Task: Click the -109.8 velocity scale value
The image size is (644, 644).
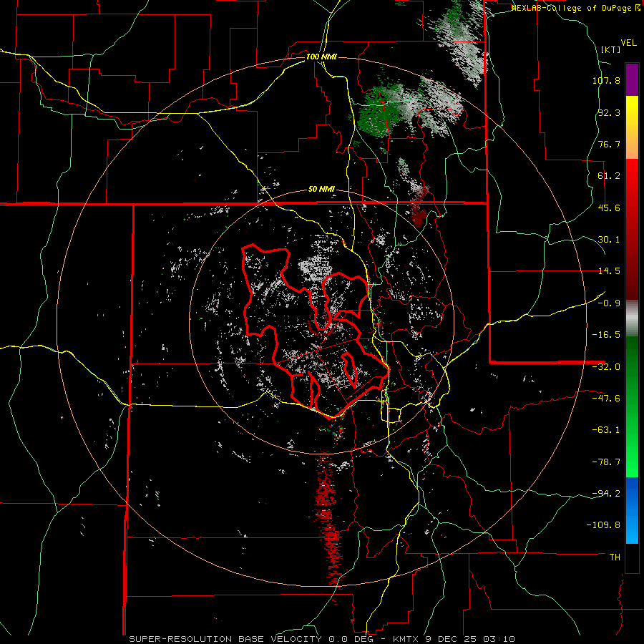Action: point(604,525)
